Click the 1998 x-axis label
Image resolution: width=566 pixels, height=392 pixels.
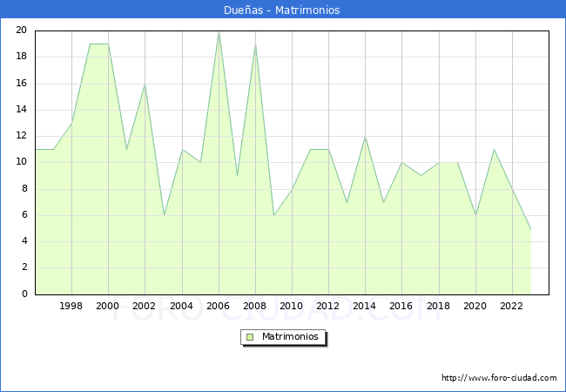click(x=71, y=306)
